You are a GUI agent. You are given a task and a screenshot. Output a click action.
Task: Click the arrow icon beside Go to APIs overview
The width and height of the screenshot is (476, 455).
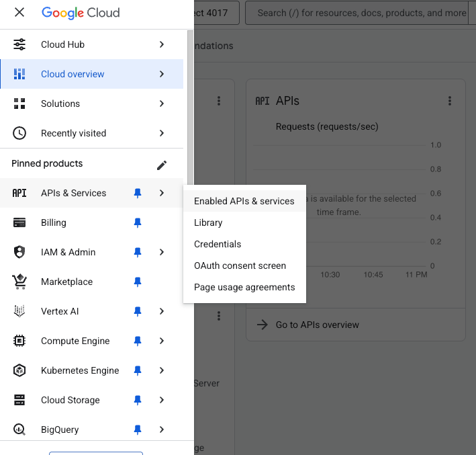[263, 325]
